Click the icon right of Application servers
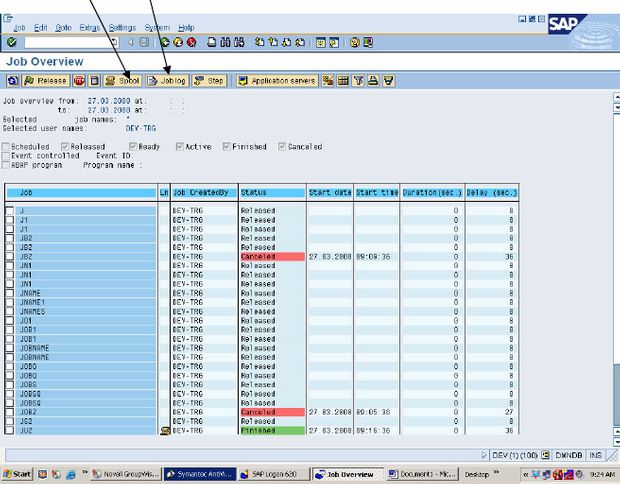This screenshot has width=620, height=484. tap(328, 81)
